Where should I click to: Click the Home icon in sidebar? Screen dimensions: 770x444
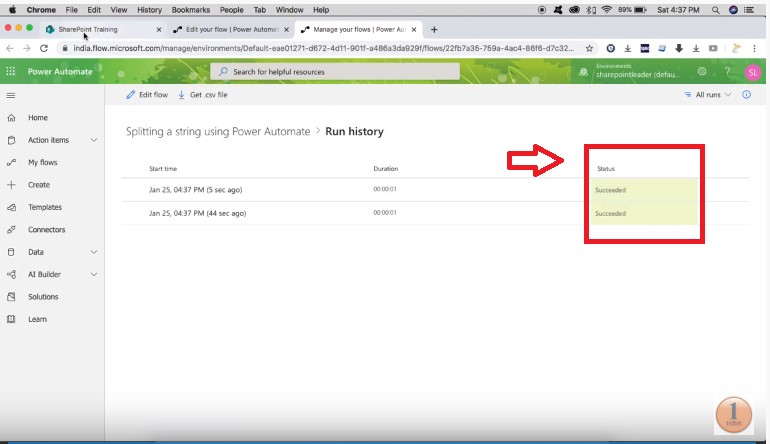point(11,118)
